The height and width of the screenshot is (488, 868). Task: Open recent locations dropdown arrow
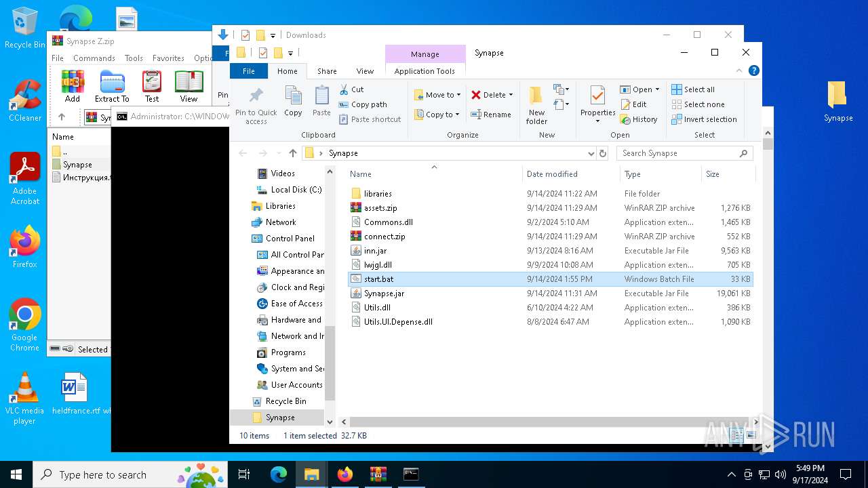(x=277, y=153)
